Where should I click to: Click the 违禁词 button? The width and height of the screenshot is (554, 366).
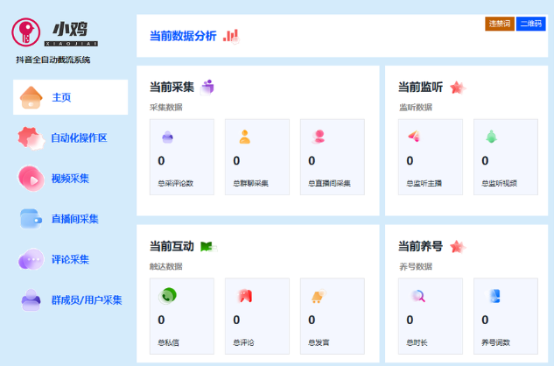point(500,24)
